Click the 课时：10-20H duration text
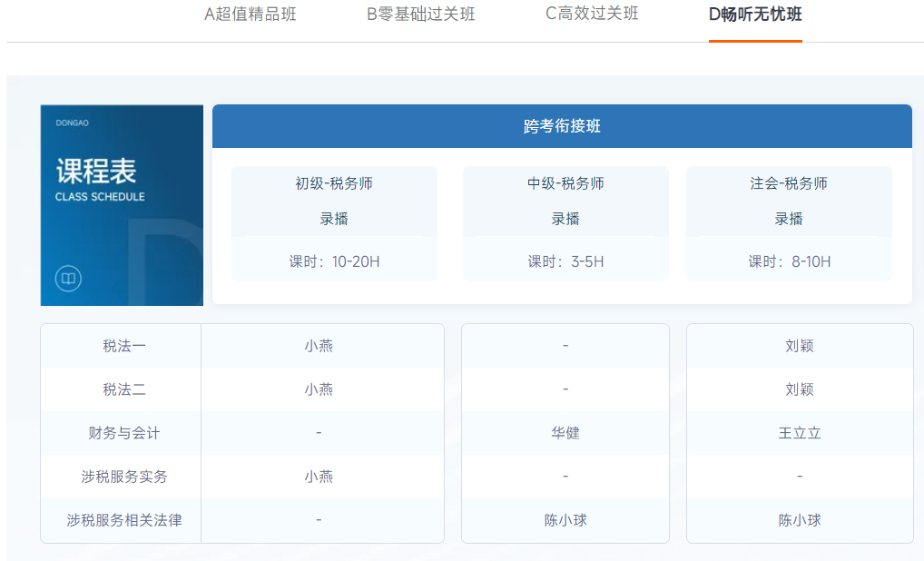This screenshot has width=924, height=561. pyautogui.click(x=334, y=261)
